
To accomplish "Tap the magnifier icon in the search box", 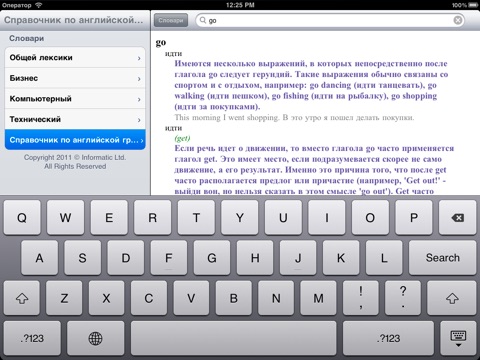I will (203, 20).
